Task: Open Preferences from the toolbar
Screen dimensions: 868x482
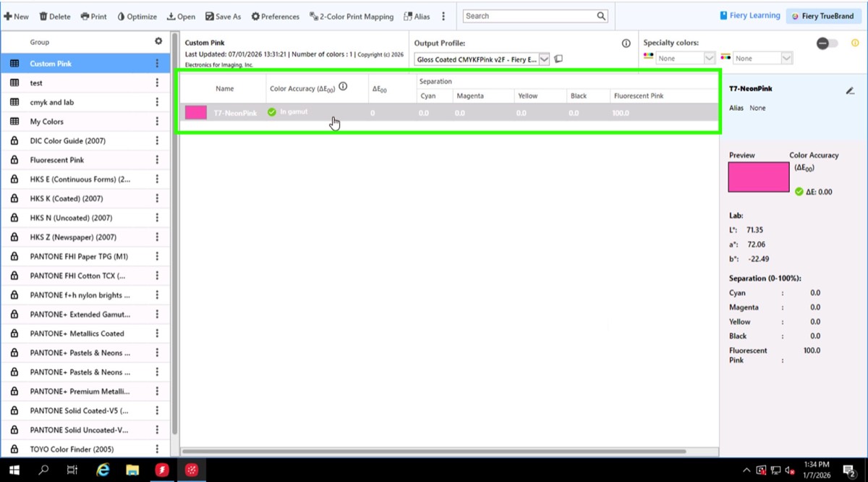Action: [275, 17]
